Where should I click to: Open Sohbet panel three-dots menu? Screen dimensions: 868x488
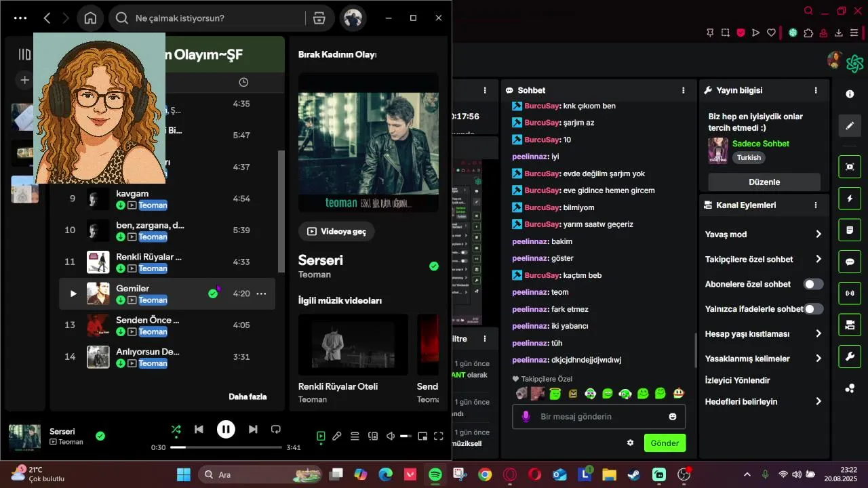tap(683, 90)
